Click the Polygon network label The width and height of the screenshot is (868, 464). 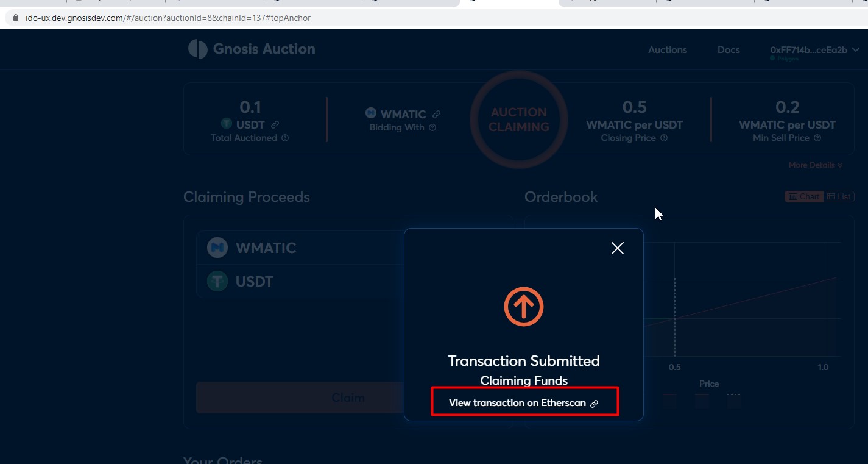788,59
